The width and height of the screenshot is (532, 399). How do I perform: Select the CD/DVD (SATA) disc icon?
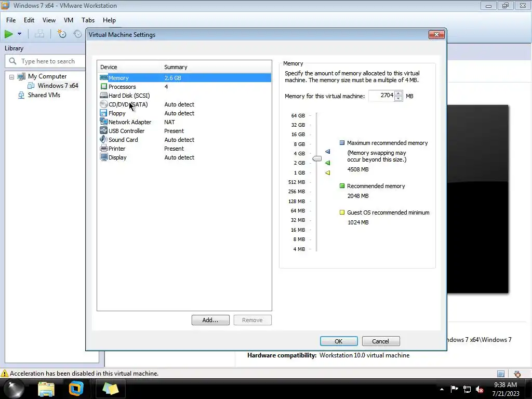[x=104, y=104]
